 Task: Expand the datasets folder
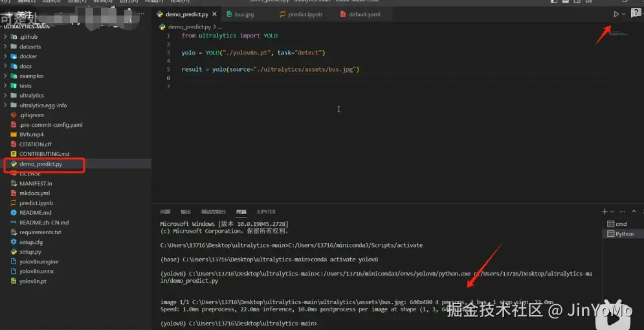[5, 47]
